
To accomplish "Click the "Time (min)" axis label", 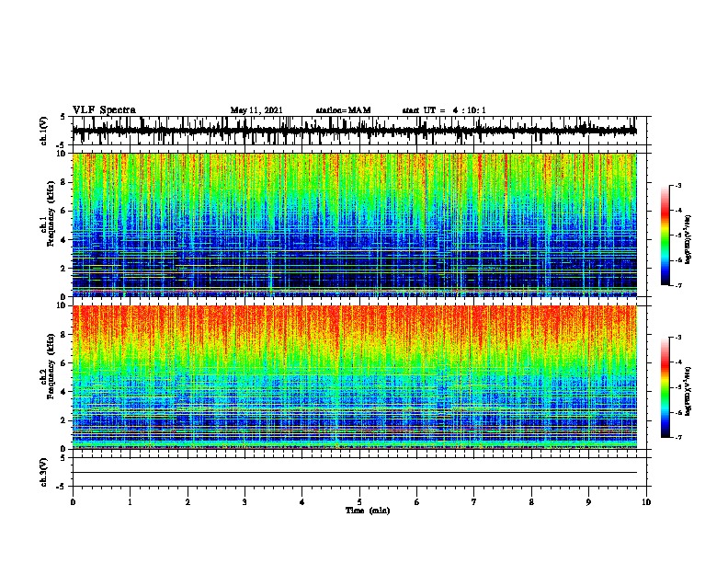I will click(x=368, y=511).
